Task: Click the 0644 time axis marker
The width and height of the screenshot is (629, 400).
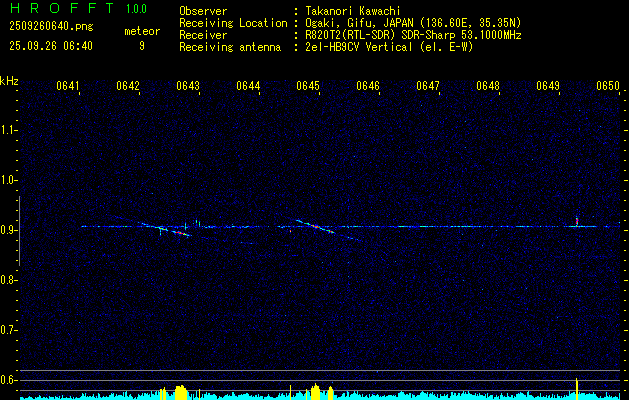Action: [248, 86]
